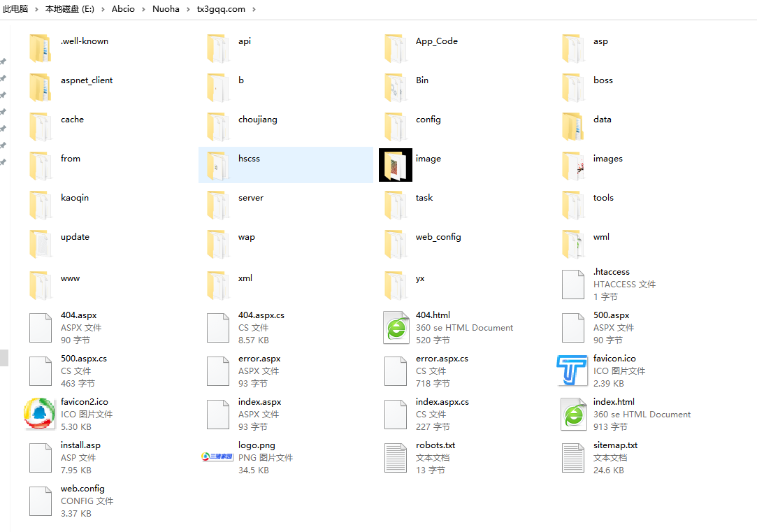This screenshot has width=757, height=532.
Task: Select the from folder label
Action: tap(71, 159)
